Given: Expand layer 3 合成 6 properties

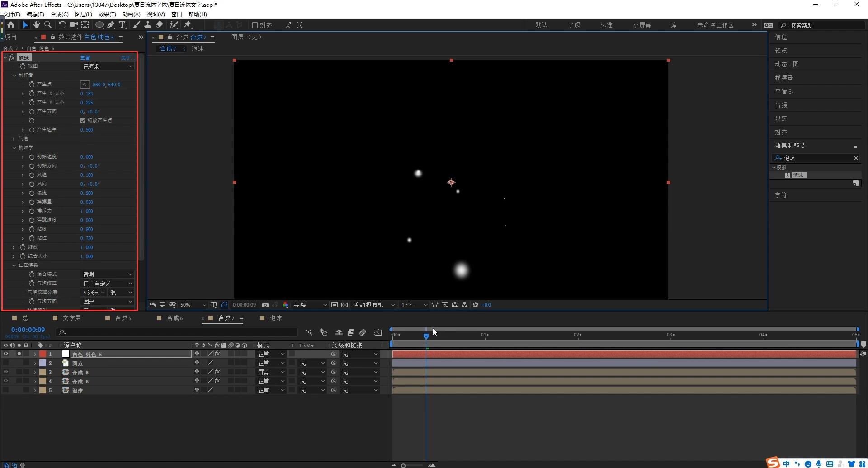Looking at the screenshot, I should pos(35,372).
